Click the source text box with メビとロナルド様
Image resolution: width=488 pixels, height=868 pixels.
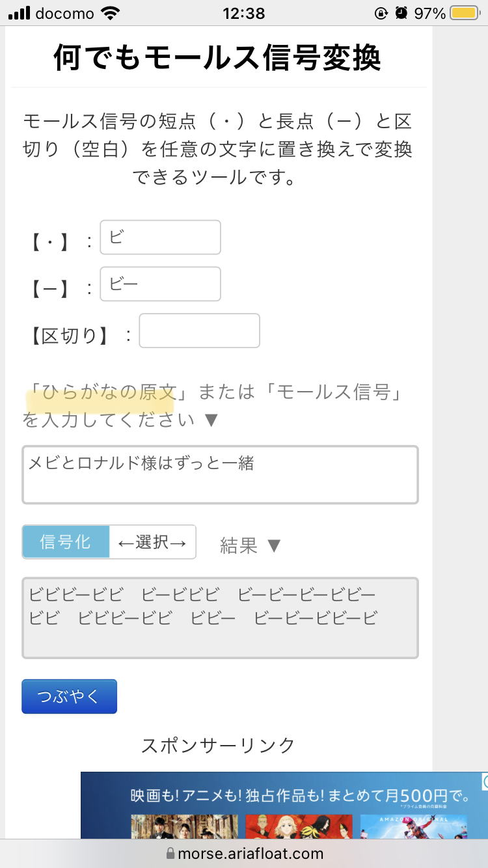(x=220, y=474)
